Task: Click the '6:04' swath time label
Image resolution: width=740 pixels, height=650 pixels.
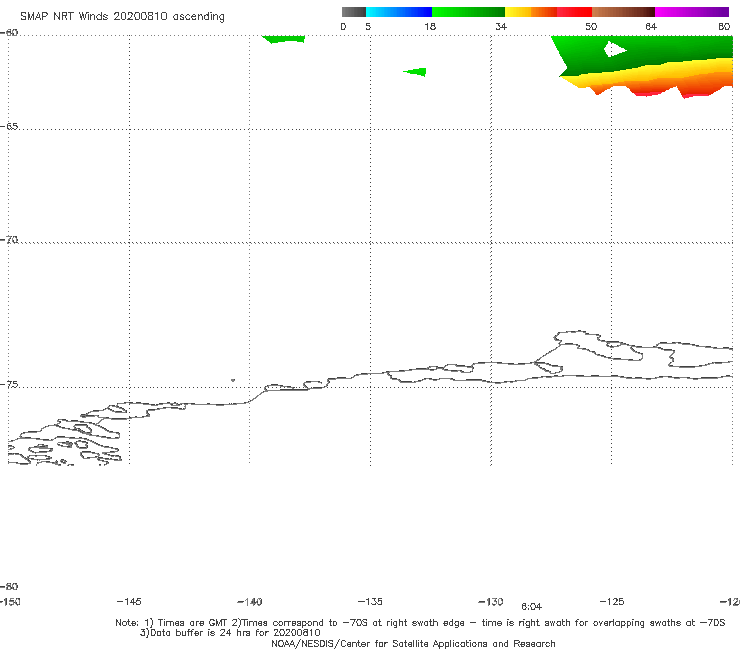Action: tap(531, 607)
